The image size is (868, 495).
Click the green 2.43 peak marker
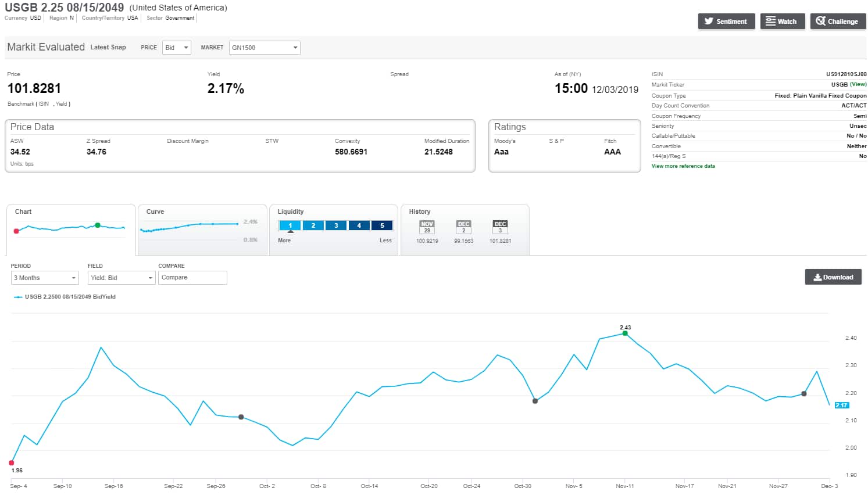pos(625,333)
